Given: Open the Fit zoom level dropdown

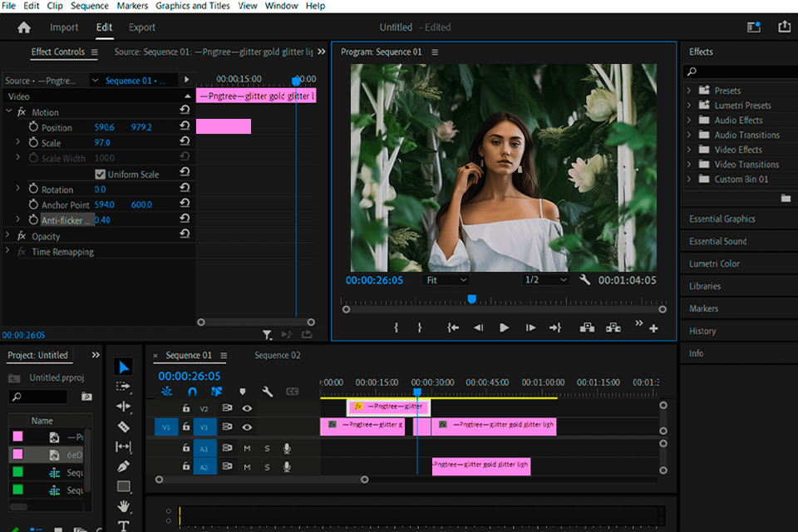Looking at the screenshot, I should coord(446,280).
